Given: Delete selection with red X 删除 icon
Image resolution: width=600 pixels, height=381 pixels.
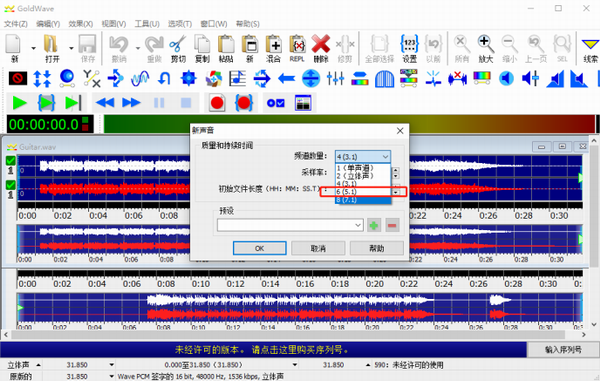Looking at the screenshot, I should [x=321, y=48].
